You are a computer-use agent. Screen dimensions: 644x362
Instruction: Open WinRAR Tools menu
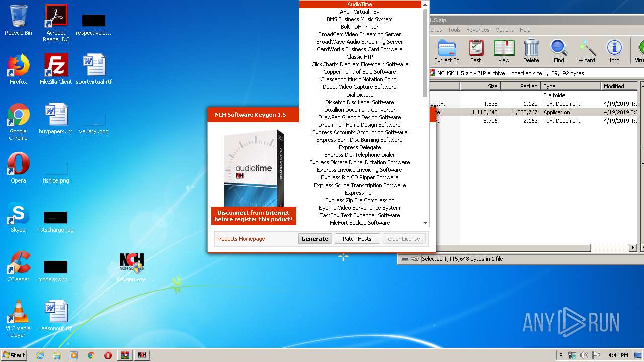(454, 30)
